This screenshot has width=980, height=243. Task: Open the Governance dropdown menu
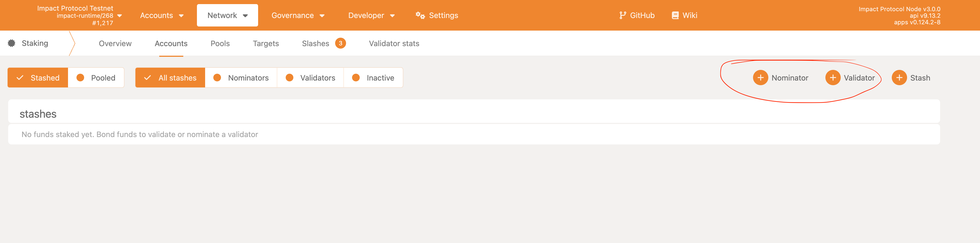[298, 15]
